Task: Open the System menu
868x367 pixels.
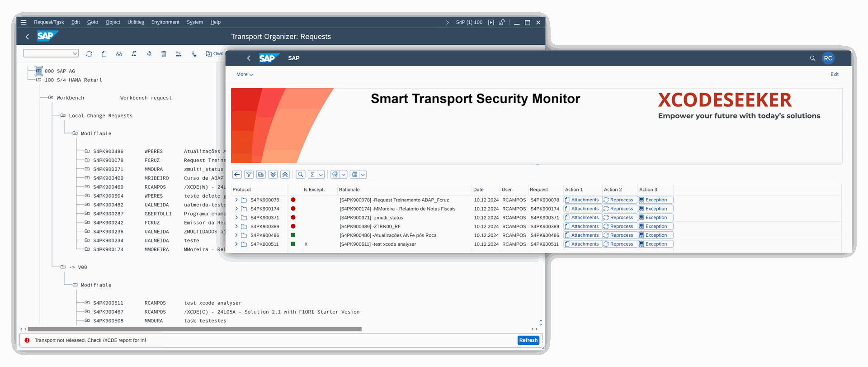Action: [195, 22]
